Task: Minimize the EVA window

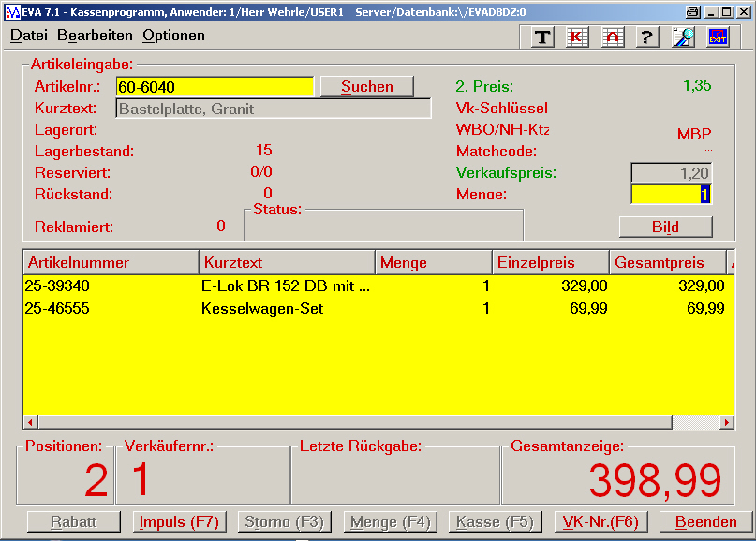Action: pyautogui.click(x=711, y=12)
